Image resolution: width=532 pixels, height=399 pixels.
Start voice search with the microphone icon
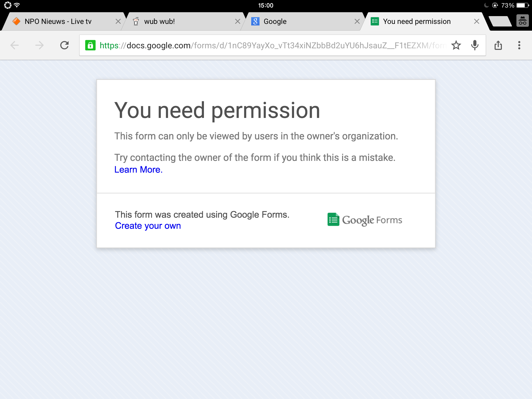[x=475, y=45]
